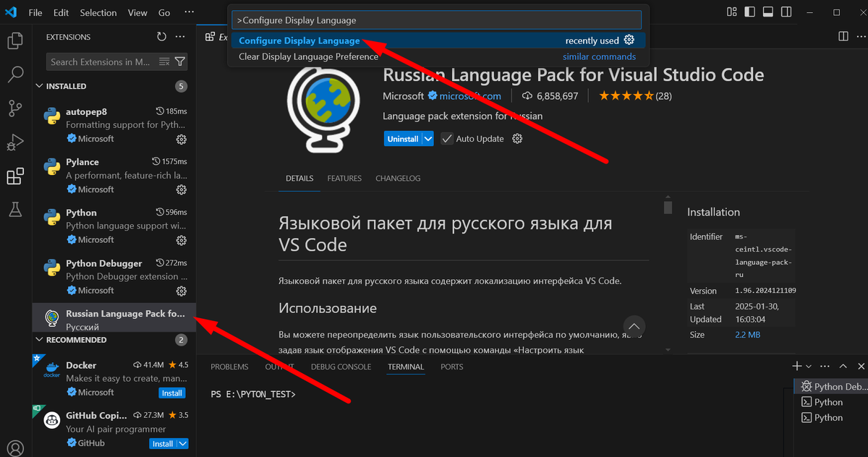Toggle the Auto Update checkbox
868x457 pixels.
pyautogui.click(x=447, y=139)
